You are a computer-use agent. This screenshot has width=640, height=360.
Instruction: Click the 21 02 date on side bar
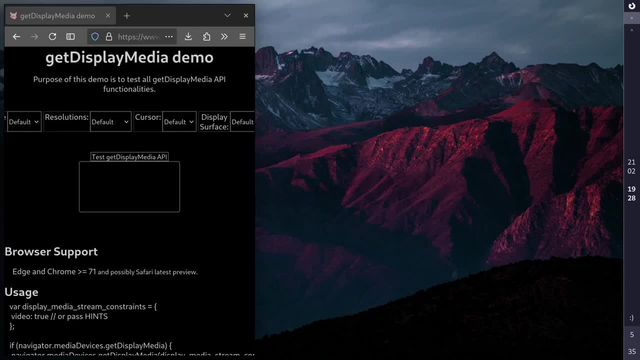point(631,167)
